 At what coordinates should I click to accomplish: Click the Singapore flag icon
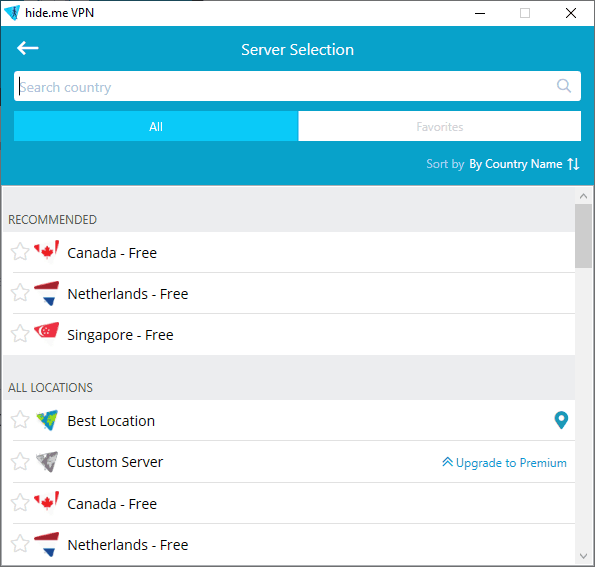pos(46,333)
